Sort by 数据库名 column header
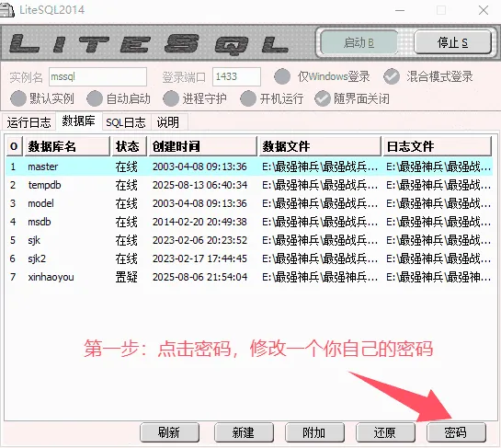 pyautogui.click(x=67, y=146)
